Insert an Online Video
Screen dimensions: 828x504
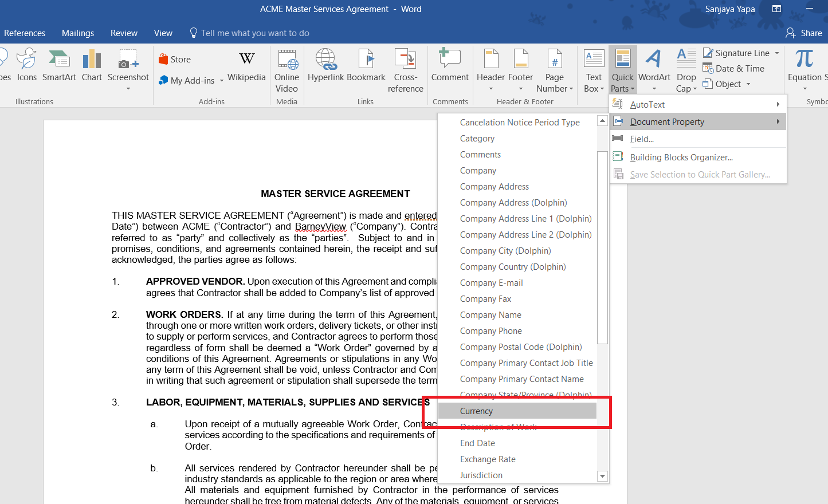(x=287, y=71)
